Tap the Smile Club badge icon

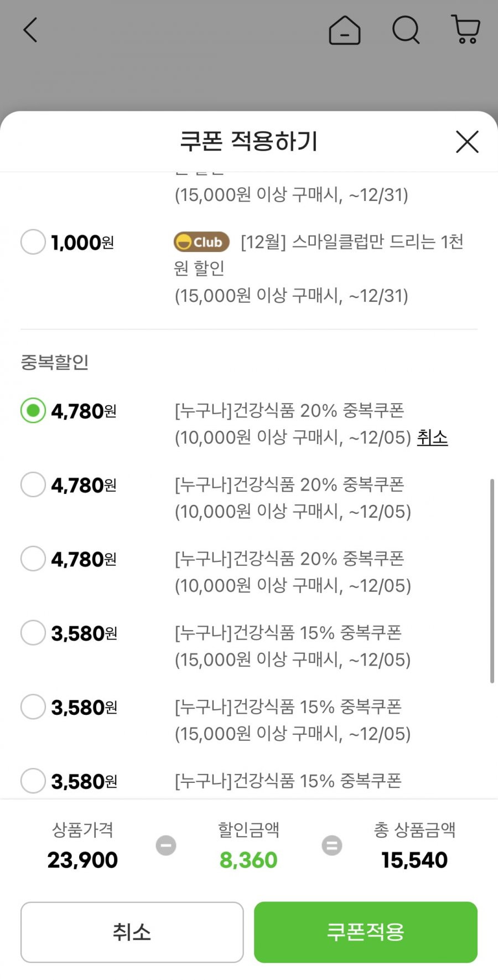click(x=201, y=242)
